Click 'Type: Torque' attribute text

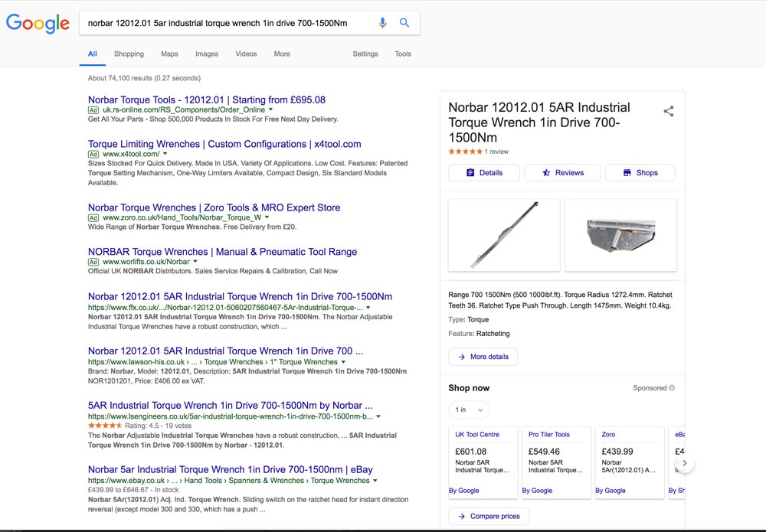[x=469, y=320]
